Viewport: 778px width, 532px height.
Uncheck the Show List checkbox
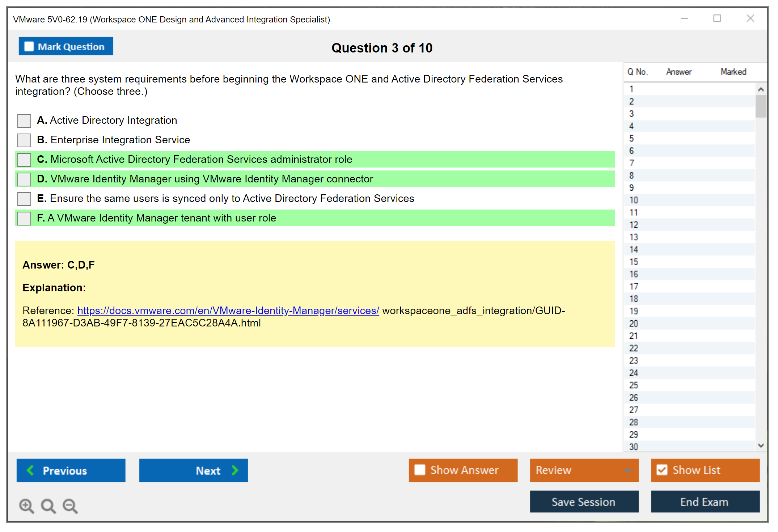point(662,470)
